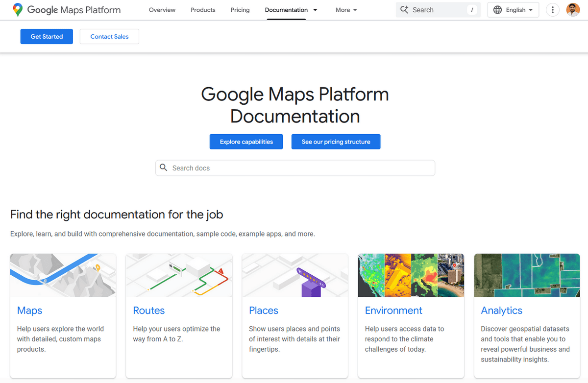The image size is (588, 383).
Task: Click the Google Maps Platform title text
Action: pos(73,10)
